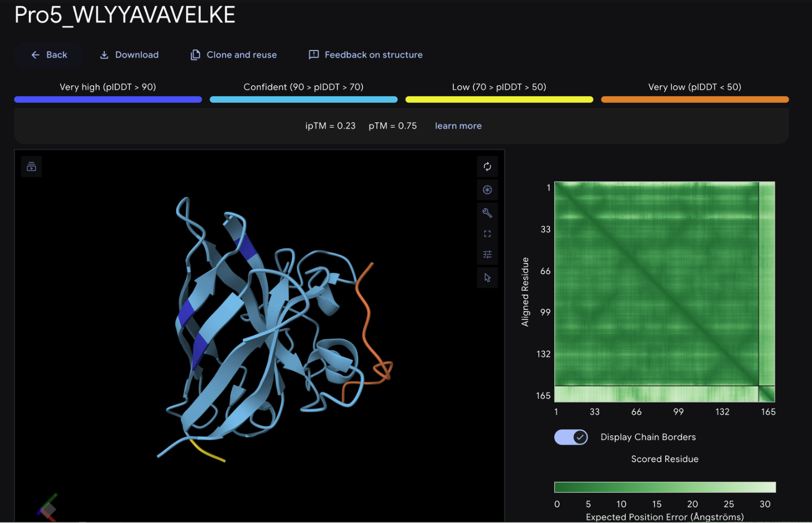Toggle fullscreen expanded viewport icon
The image size is (812, 523).
[487, 234]
